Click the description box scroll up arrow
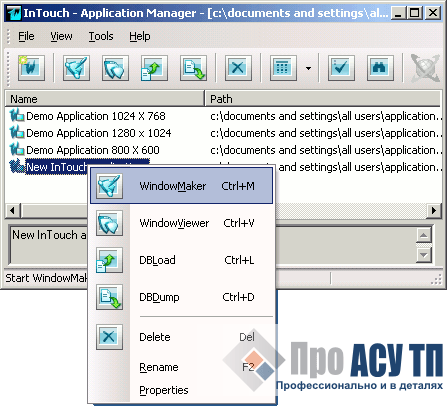This screenshot has width=447, height=407. pos(424,235)
